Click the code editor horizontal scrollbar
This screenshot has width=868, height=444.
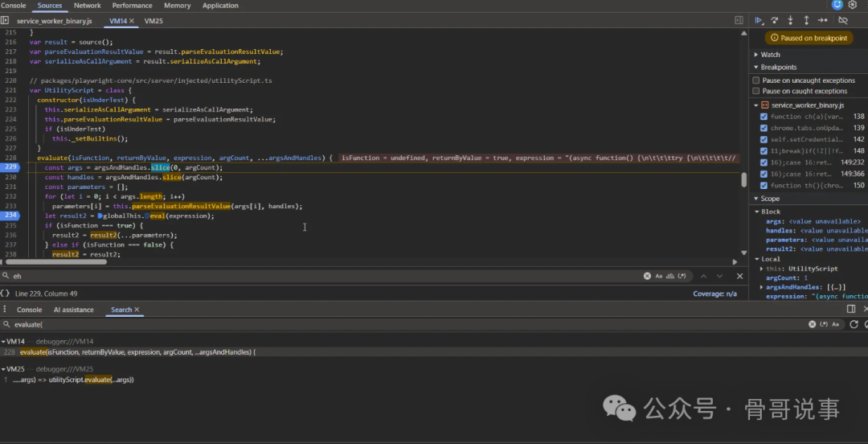point(56,261)
